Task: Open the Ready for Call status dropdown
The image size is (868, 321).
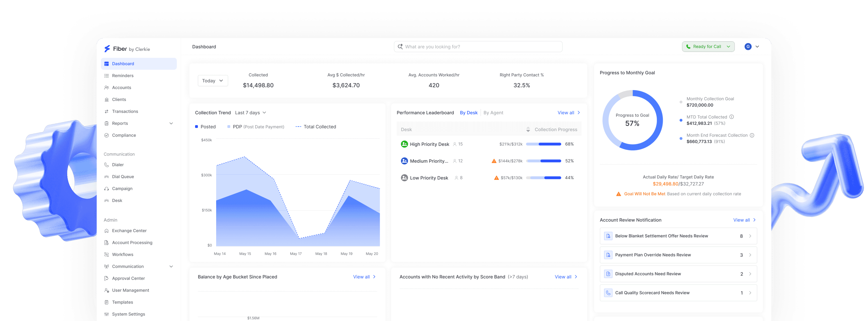Action: (x=708, y=47)
